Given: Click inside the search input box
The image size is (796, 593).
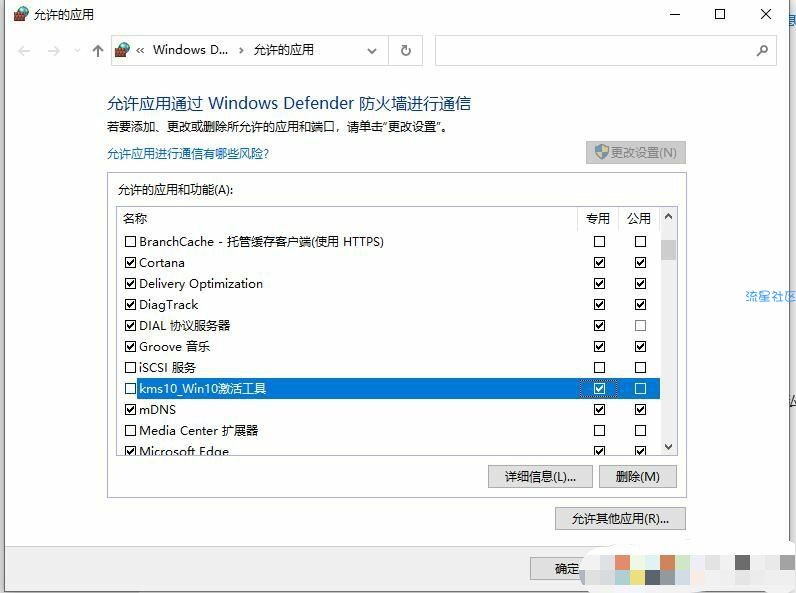Looking at the screenshot, I should pyautogui.click(x=594, y=50).
